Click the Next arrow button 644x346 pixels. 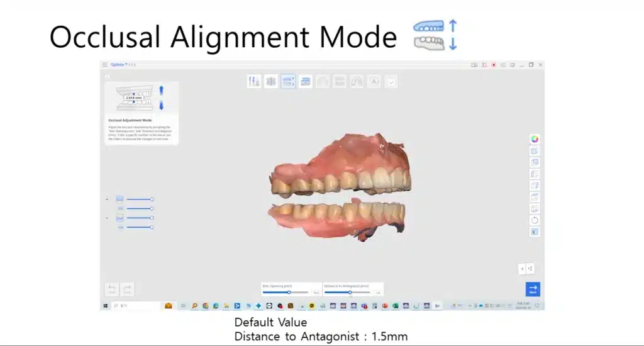point(533,289)
